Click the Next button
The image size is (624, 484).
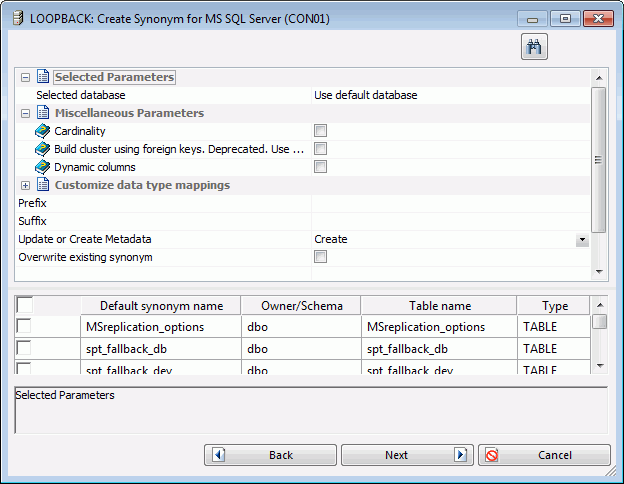coord(407,455)
